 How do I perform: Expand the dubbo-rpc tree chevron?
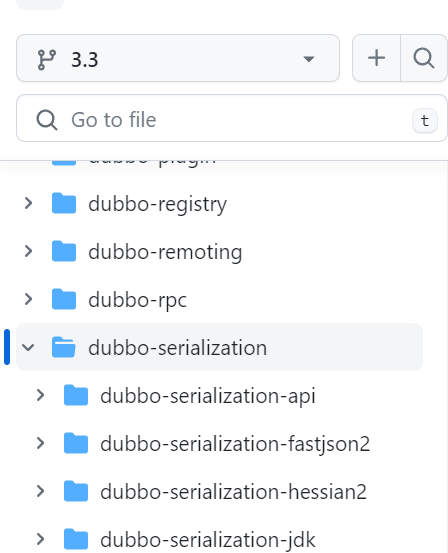point(28,299)
